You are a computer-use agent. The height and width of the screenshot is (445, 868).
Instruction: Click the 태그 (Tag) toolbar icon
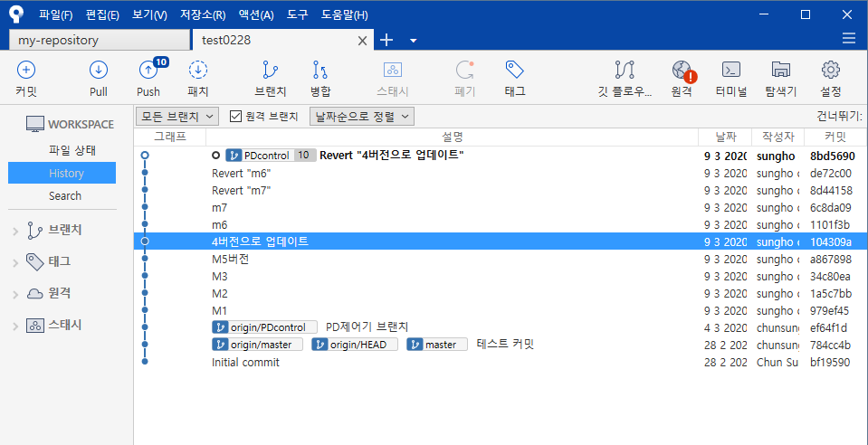pyautogui.click(x=515, y=70)
